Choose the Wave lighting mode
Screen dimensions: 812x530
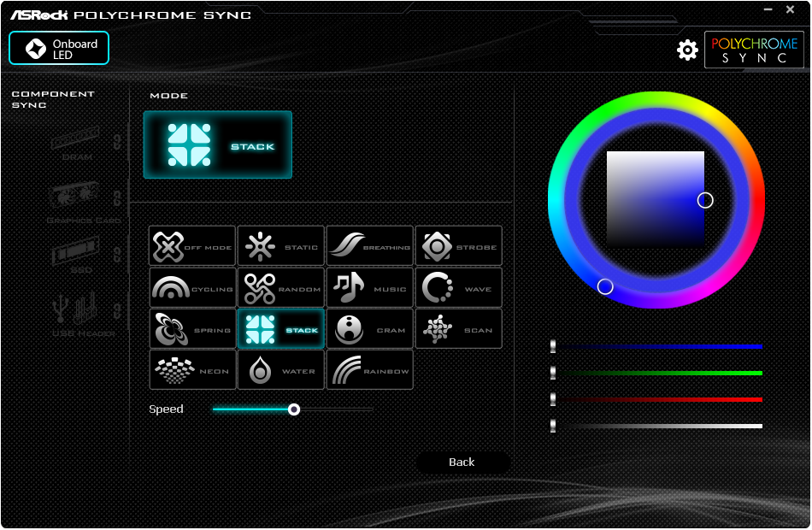tap(459, 287)
